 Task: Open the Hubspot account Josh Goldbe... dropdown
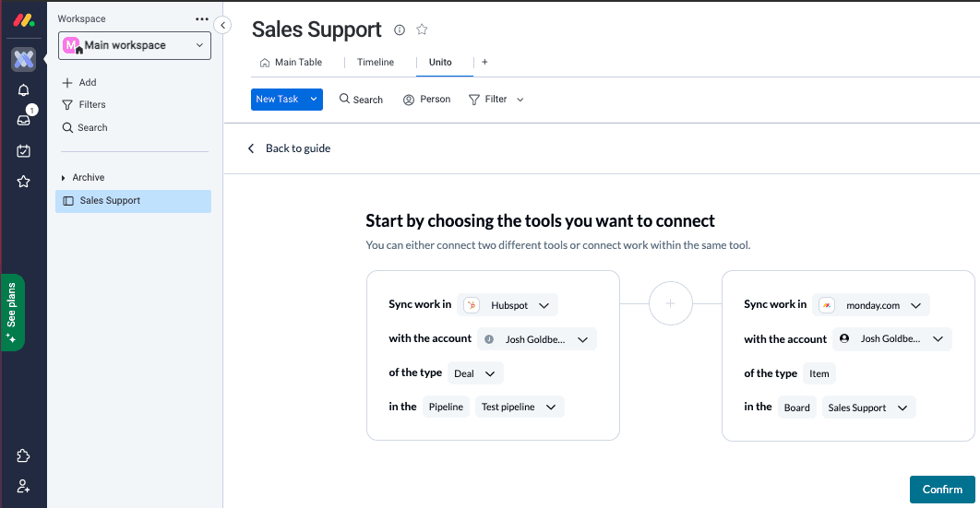click(537, 339)
